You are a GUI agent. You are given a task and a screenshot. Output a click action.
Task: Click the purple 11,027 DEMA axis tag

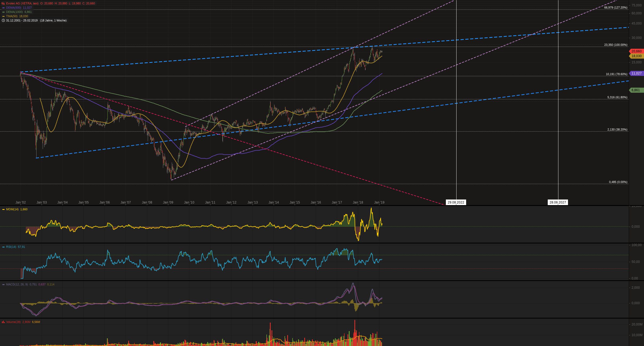(636, 73)
